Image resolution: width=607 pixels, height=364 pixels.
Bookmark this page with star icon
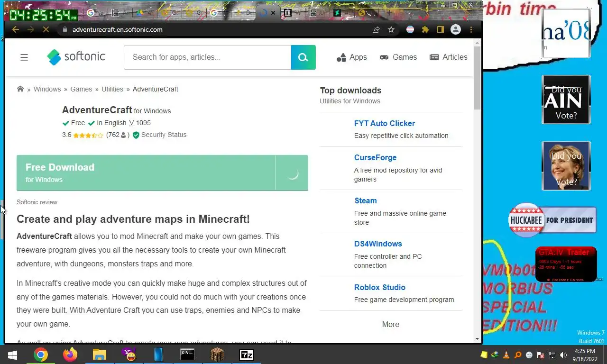(x=391, y=29)
